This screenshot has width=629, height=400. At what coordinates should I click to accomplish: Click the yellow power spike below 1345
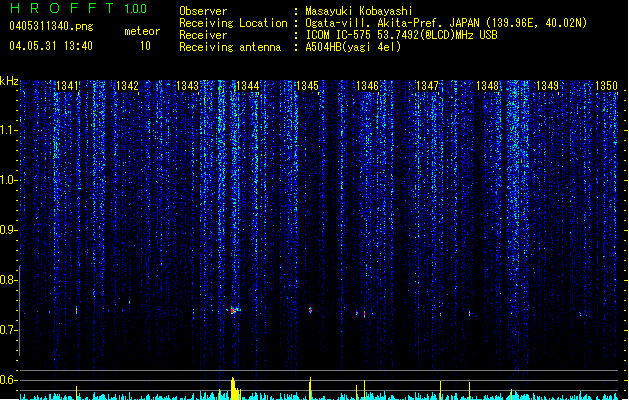pos(310,388)
